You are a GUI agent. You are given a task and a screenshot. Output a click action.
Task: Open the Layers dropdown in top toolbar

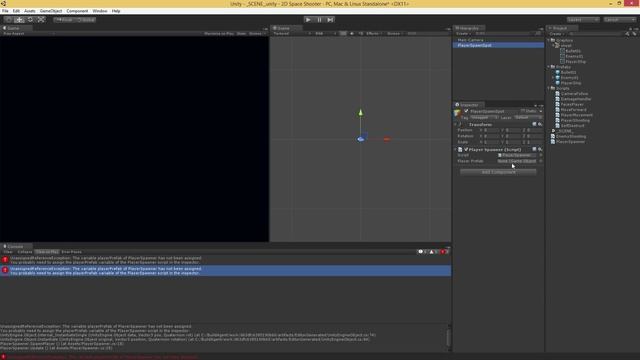(x=583, y=20)
